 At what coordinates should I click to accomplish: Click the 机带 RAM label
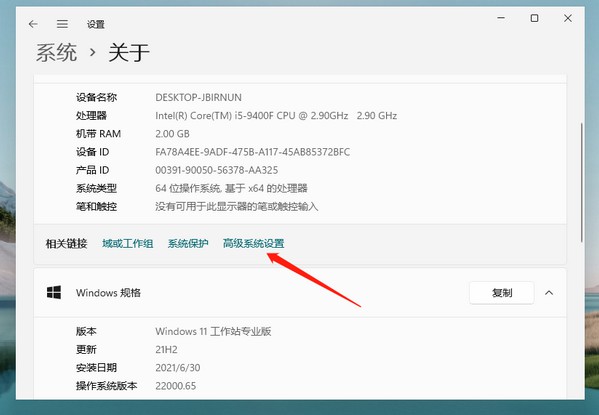click(98, 134)
